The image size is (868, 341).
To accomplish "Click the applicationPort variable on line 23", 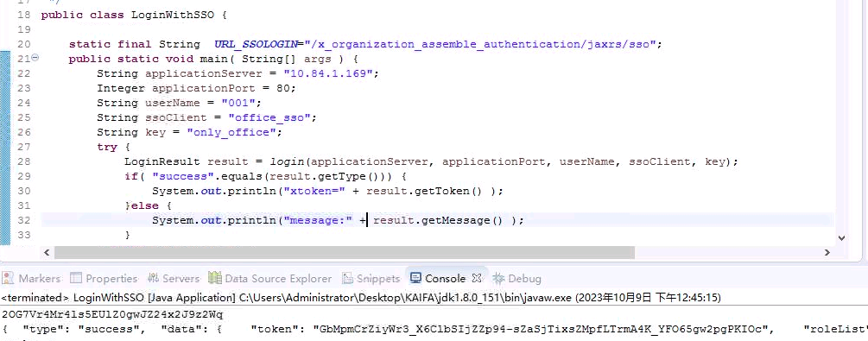I will [203, 88].
